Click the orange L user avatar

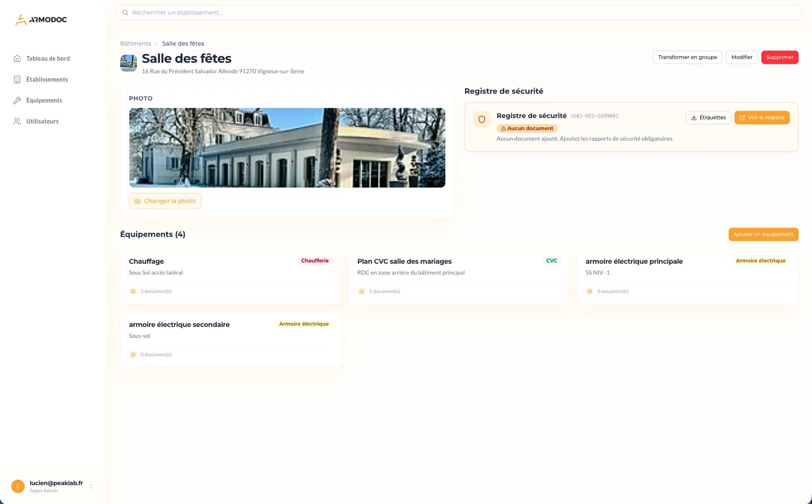point(18,486)
